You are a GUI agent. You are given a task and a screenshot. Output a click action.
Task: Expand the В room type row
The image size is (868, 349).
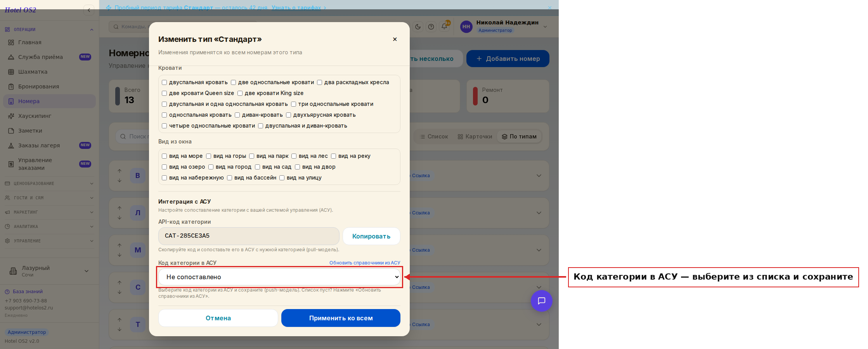[x=539, y=176]
